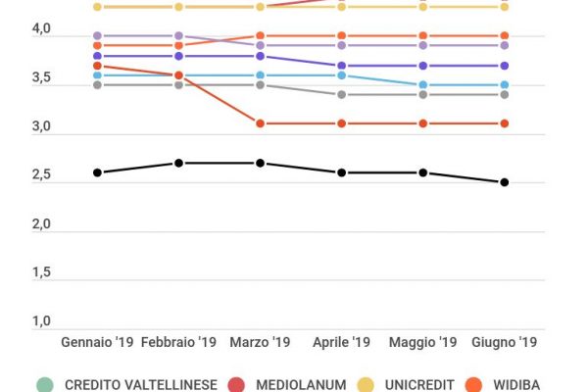Screen dimensions: 588x392
Task: Click gray line point at Aprile '19
Action: 341,95
